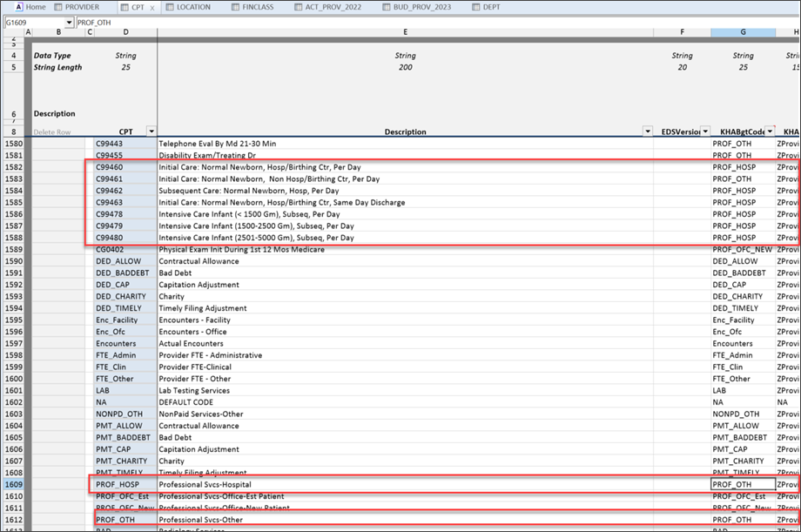Click the BUD_PROV_2023 tab's table icon
This screenshot has width=801, height=532.
(387, 7)
